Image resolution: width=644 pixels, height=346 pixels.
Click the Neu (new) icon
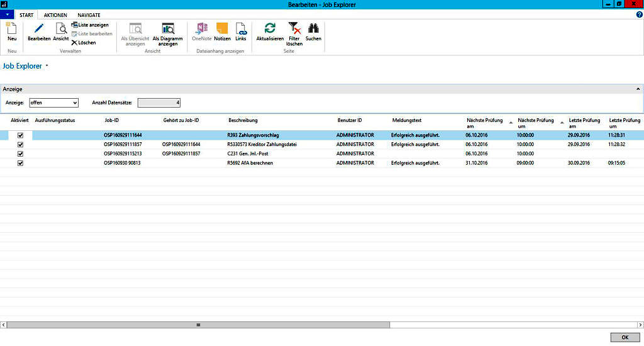(x=11, y=29)
